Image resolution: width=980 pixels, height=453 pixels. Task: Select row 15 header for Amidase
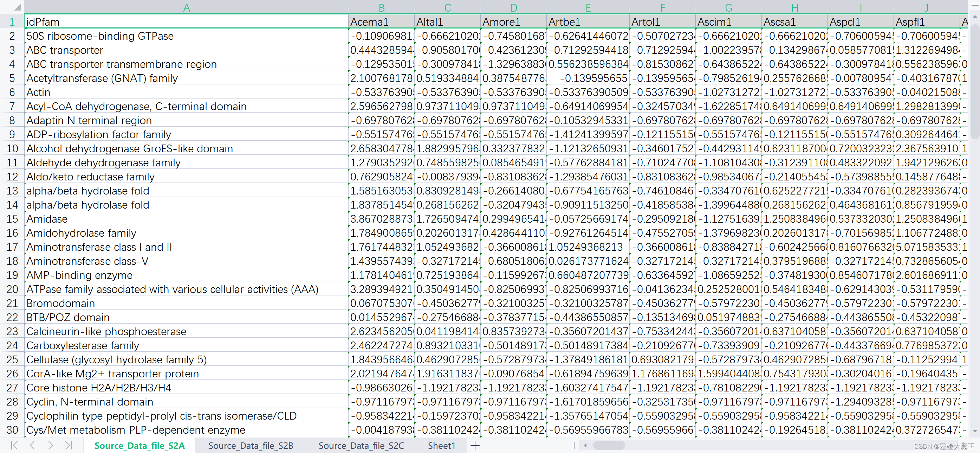tap(12, 219)
